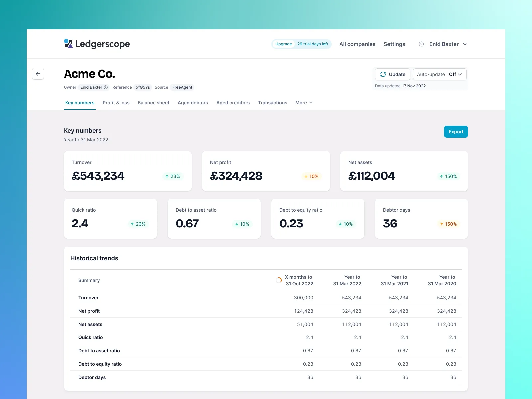The width and height of the screenshot is (532, 399).
Task: Click the Turnover row label in table
Action: [88, 298]
